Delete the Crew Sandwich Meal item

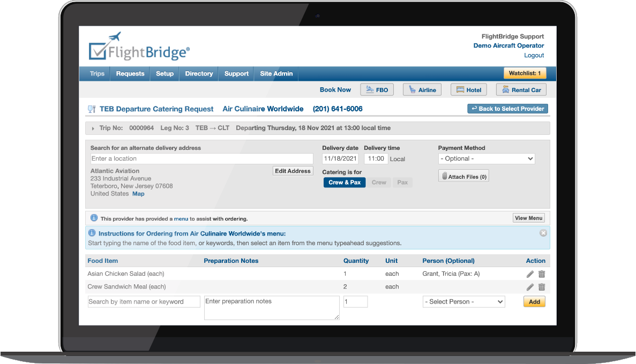point(542,287)
